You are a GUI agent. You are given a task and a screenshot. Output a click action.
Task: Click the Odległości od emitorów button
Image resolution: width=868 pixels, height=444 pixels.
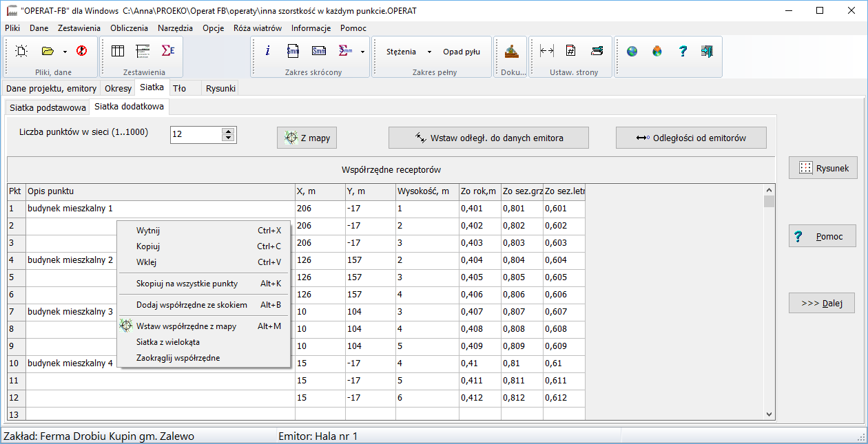click(x=691, y=138)
